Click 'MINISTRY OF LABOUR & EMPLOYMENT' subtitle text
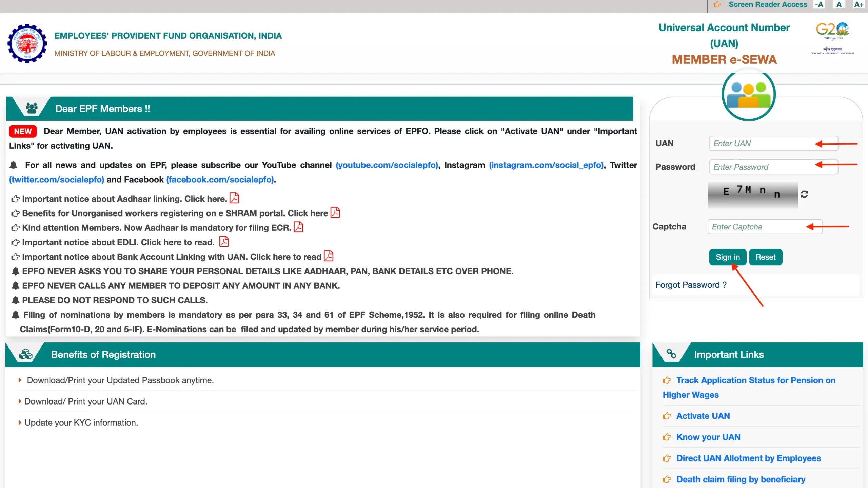The width and height of the screenshot is (868, 488). pos(164,53)
